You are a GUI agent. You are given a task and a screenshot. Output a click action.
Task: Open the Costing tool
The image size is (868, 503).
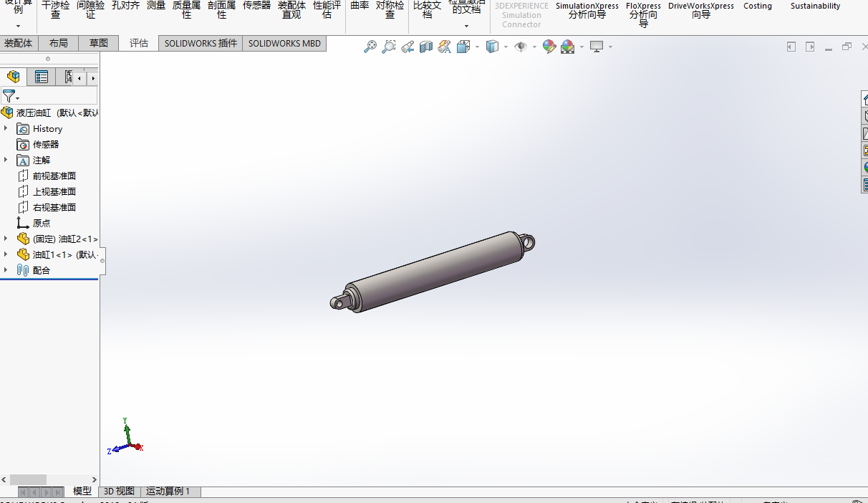[x=758, y=6]
